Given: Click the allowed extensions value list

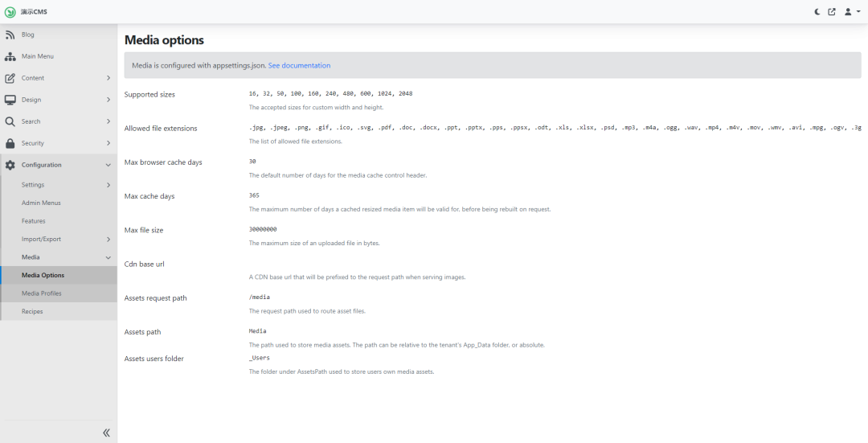Looking at the screenshot, I should [555, 127].
